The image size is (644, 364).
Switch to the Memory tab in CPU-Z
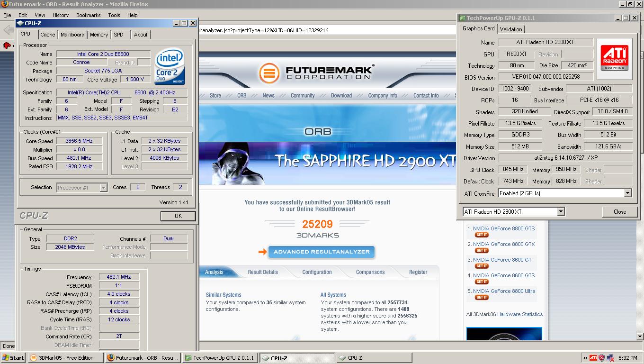(x=99, y=35)
